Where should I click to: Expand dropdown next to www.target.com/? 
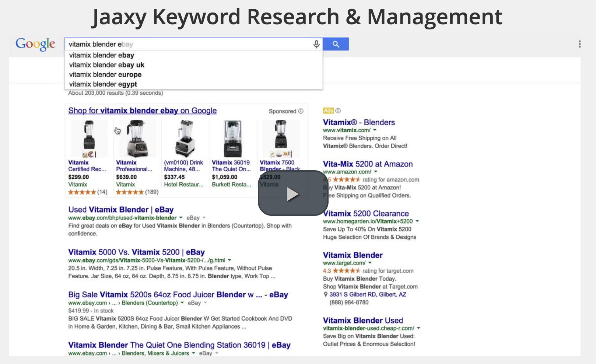(x=370, y=263)
